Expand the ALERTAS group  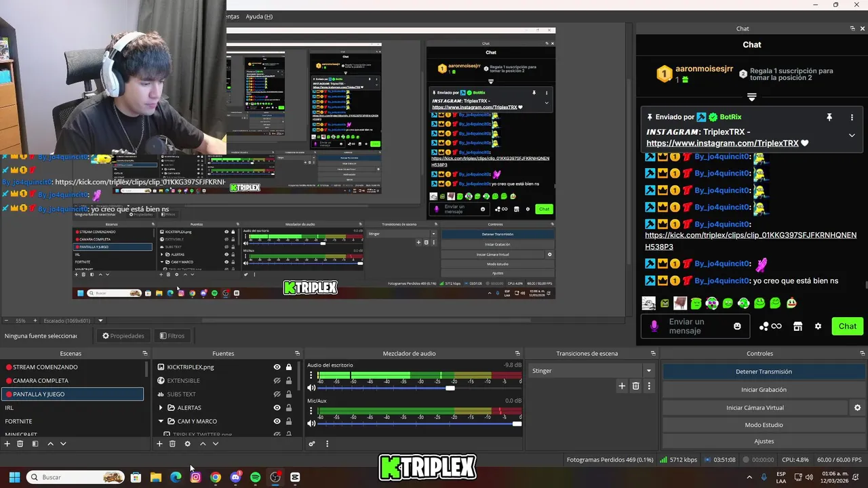(161, 407)
